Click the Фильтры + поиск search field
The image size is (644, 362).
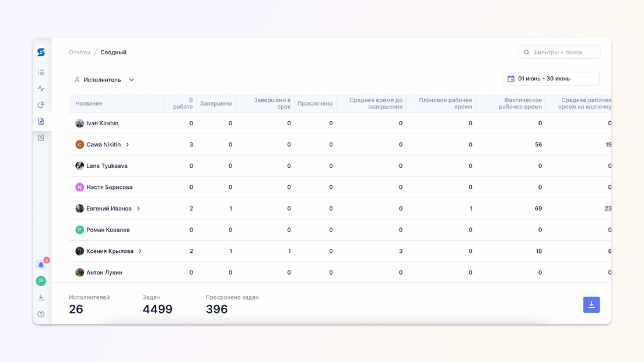point(559,52)
